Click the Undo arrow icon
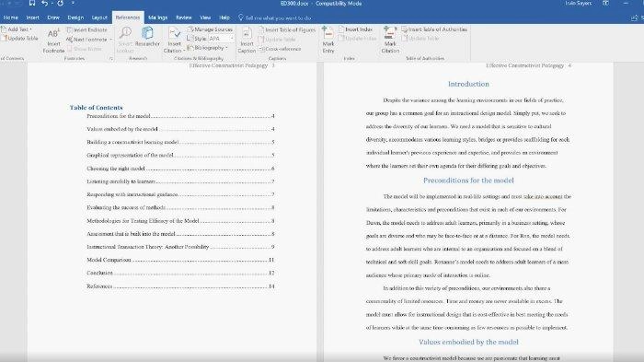The width and height of the screenshot is (644, 362). [44, 4]
